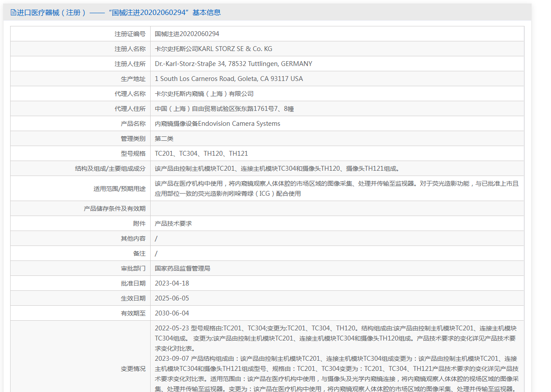Click the 有效期至 label
The width and height of the screenshot is (551, 392).
tap(133, 313)
